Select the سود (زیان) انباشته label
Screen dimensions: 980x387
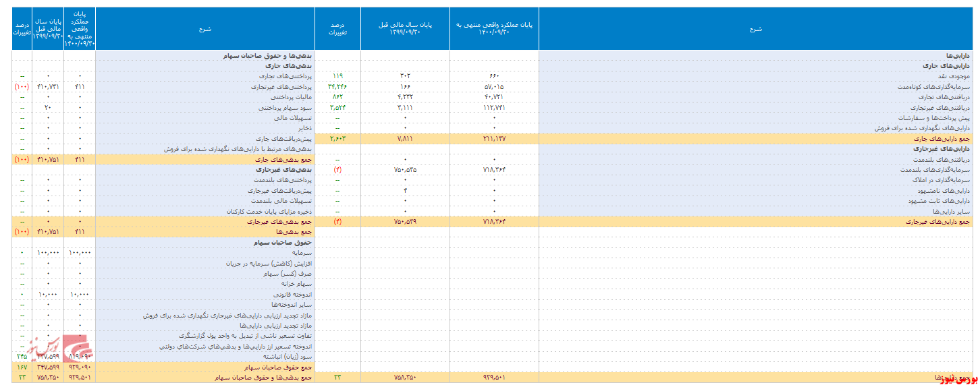pyautogui.click(x=286, y=355)
